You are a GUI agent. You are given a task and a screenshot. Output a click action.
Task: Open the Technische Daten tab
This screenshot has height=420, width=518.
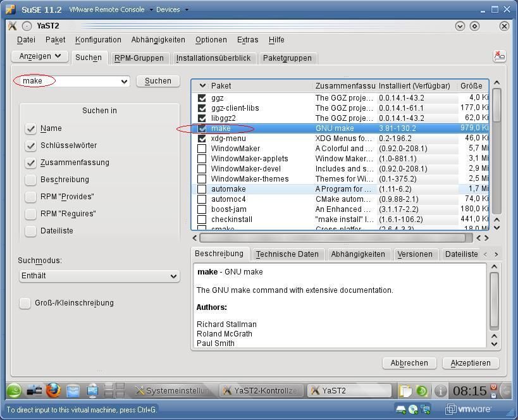pyautogui.click(x=287, y=254)
